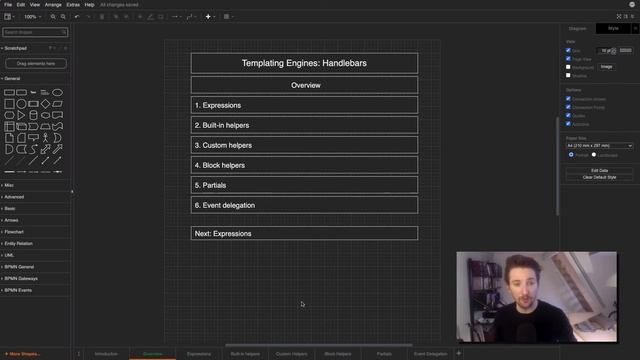Toggle the Grid checkbox

[568, 50]
